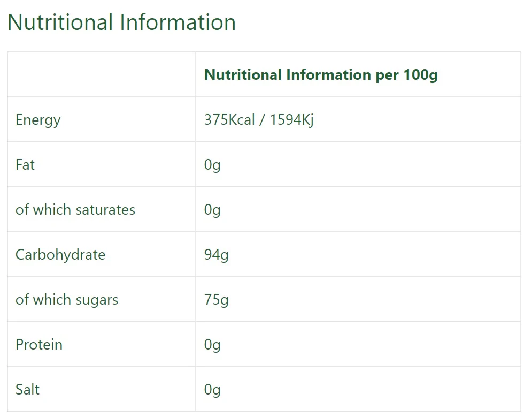Click the 0g value in the Protein row
Viewport: 532px width, 417px height.
click(212, 345)
